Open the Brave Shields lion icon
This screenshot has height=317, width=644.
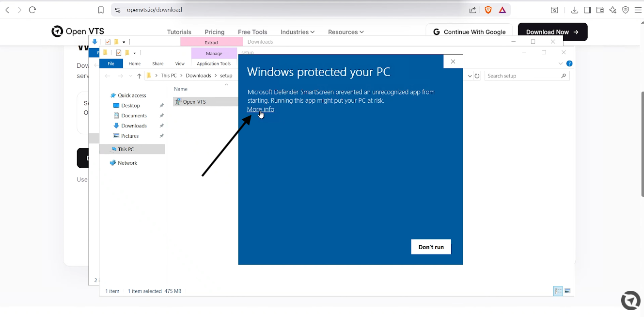click(488, 10)
